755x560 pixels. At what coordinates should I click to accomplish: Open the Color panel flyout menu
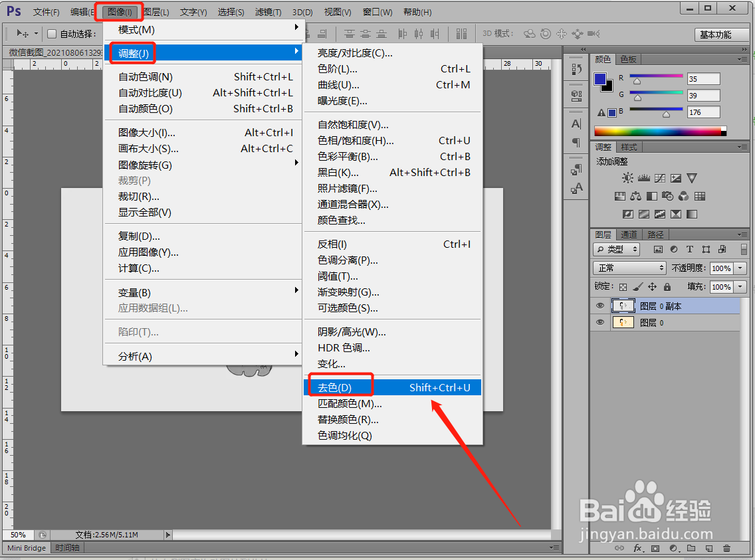click(x=742, y=59)
